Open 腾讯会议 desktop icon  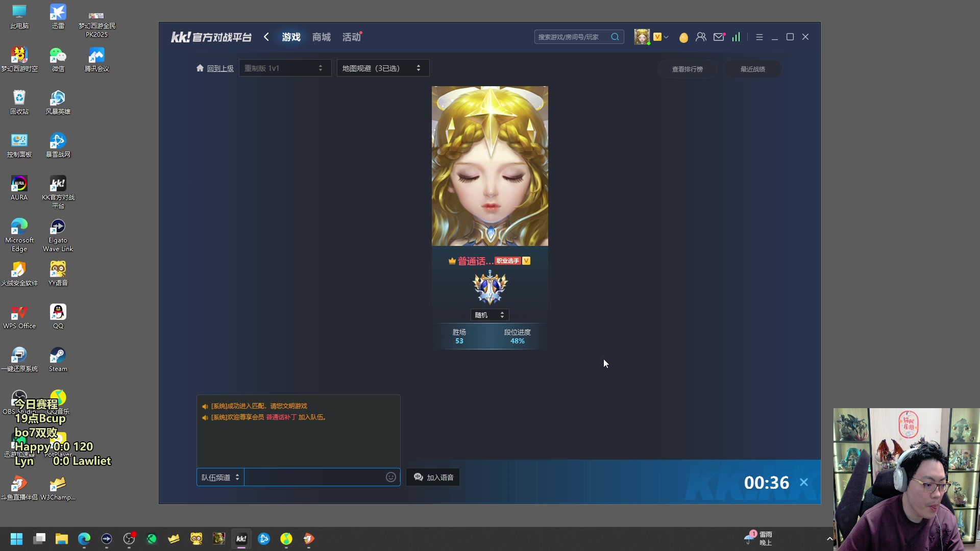(96, 60)
